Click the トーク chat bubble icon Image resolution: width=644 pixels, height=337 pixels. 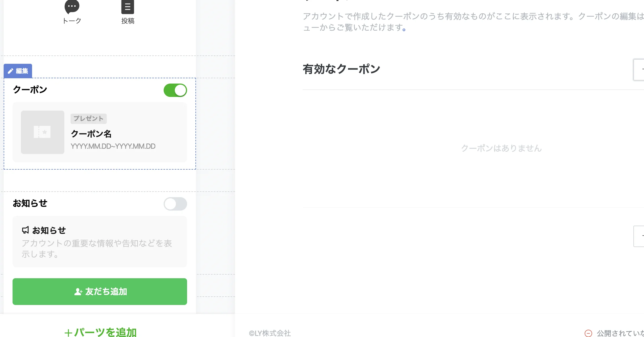click(x=72, y=7)
